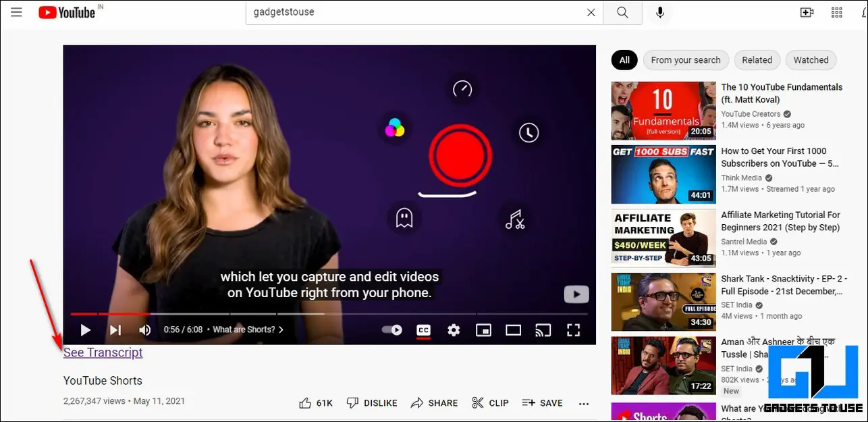Cast video to TV
This screenshot has height=422, width=868.
pyautogui.click(x=543, y=330)
